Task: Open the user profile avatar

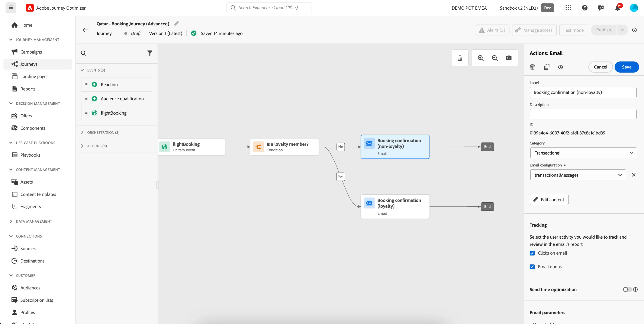Action: (634, 8)
